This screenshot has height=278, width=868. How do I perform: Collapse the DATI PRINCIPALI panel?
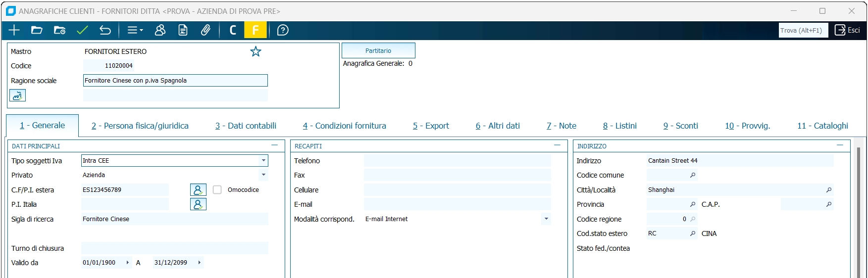[275, 145]
